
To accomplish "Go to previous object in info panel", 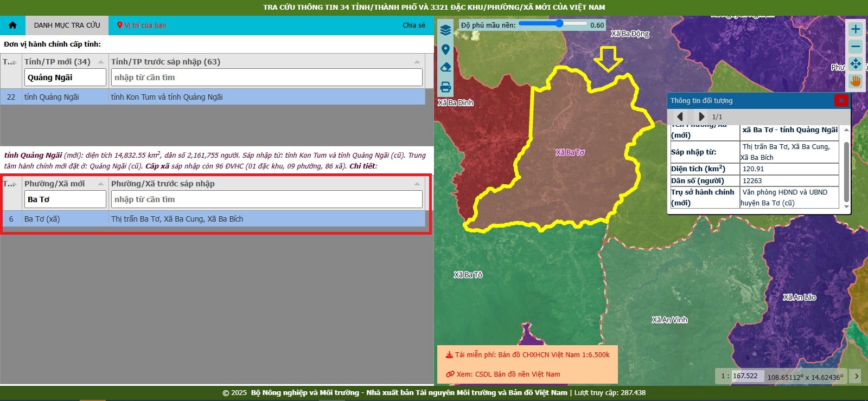I will tap(680, 117).
